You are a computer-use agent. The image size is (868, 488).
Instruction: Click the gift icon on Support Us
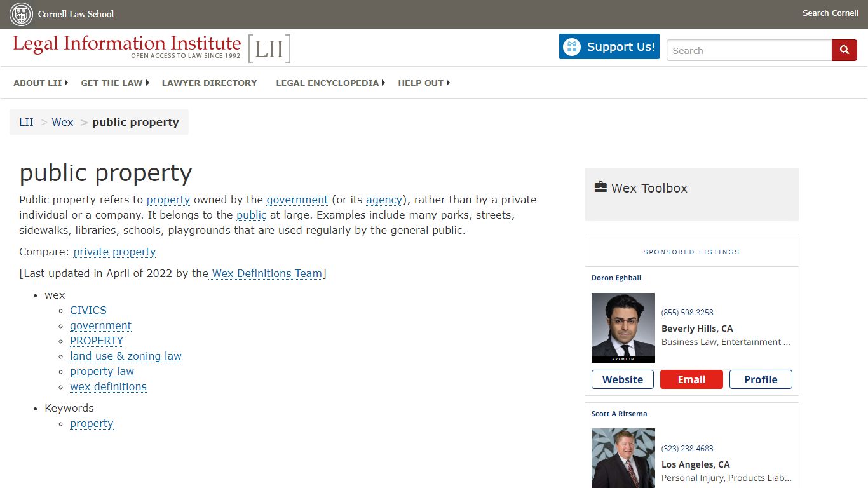(x=572, y=47)
